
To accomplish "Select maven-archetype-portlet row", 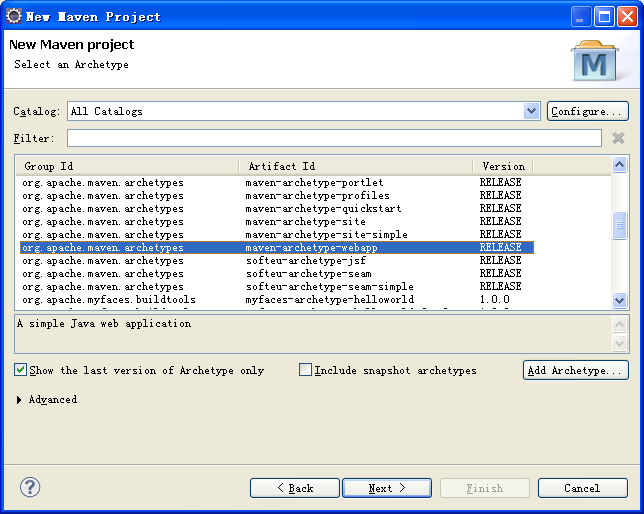I will pos(277,182).
